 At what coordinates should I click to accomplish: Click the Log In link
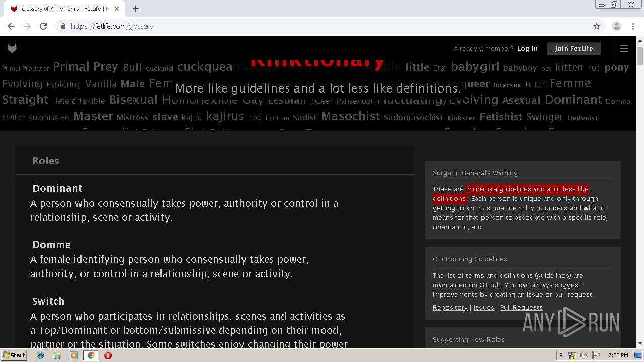527,49
